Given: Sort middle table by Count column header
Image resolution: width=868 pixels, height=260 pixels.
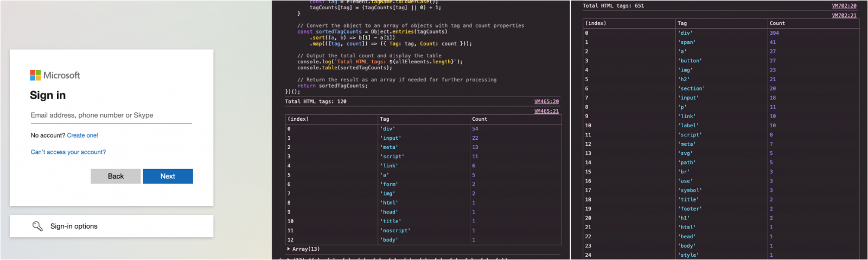Looking at the screenshot, I should click(x=480, y=119).
